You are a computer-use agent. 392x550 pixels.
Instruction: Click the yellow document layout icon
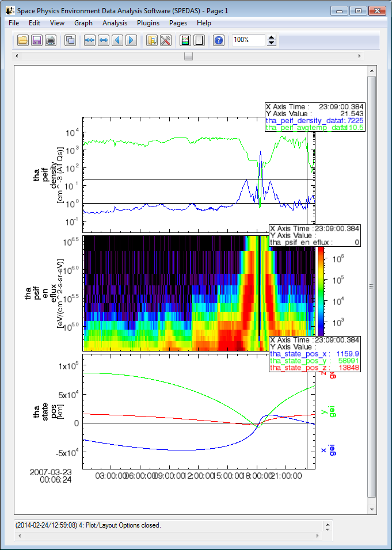[x=152, y=40]
